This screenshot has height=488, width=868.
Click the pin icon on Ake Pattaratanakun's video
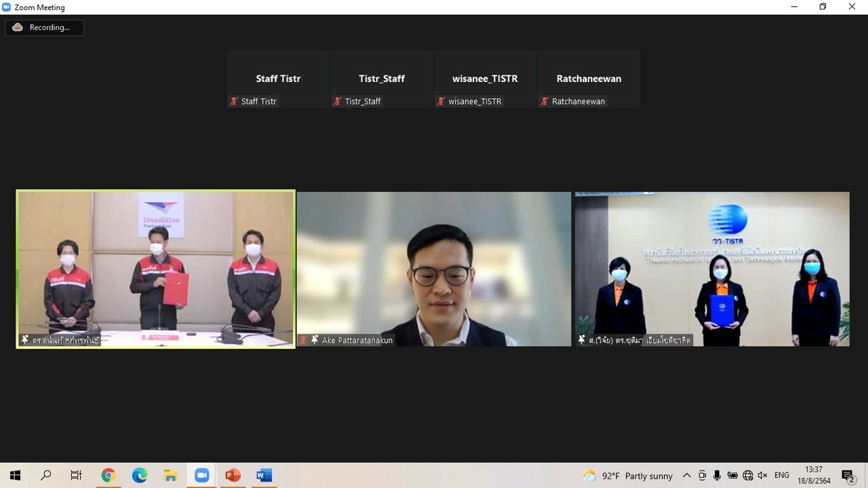point(315,340)
